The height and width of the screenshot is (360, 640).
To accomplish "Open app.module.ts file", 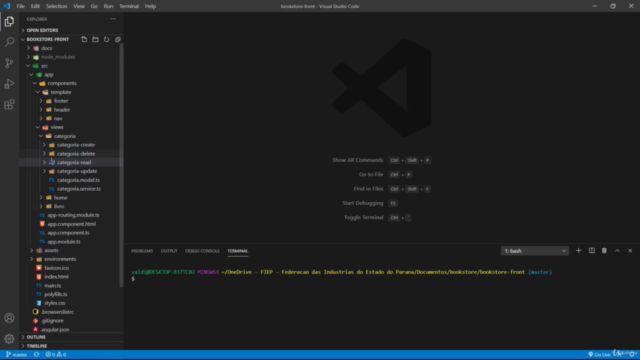I will [64, 241].
